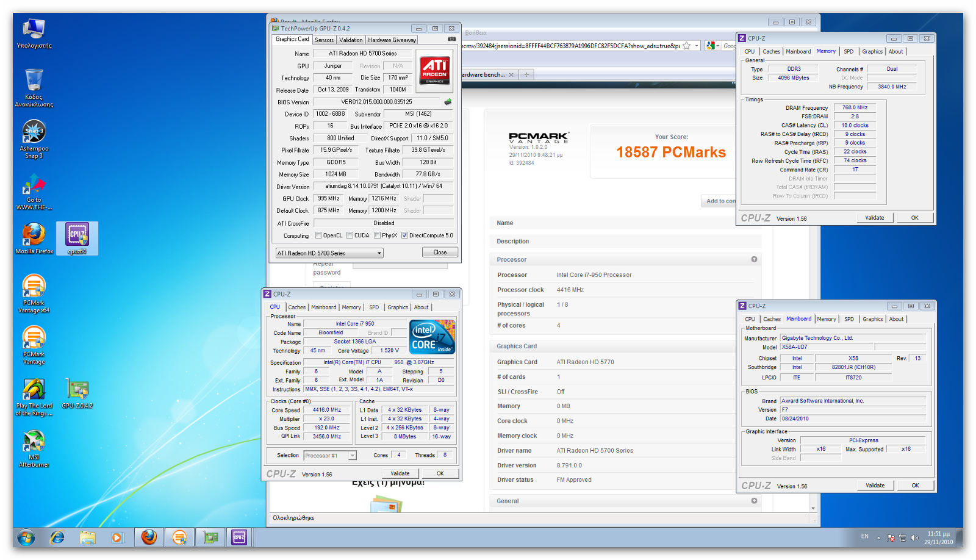Open the Go to WWW.THE shortcut icon
Viewport: 976px width, 560px height.
coord(34,192)
